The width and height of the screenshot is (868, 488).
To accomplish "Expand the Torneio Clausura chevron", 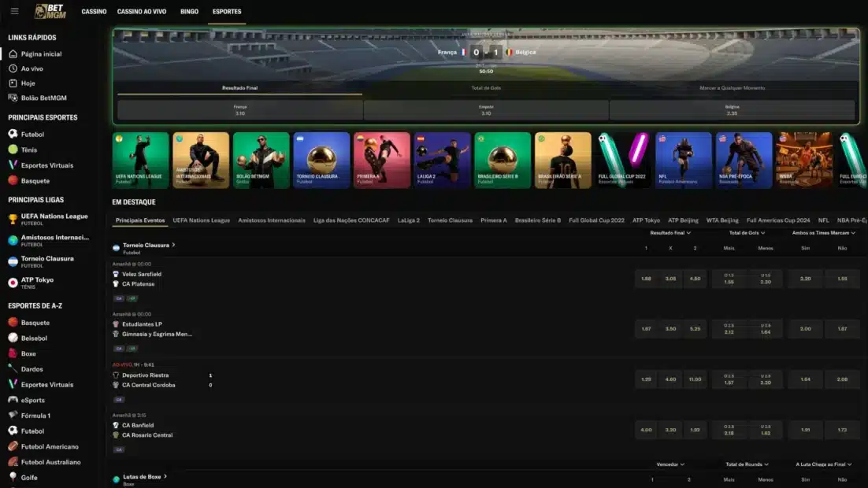I will 173,245.
